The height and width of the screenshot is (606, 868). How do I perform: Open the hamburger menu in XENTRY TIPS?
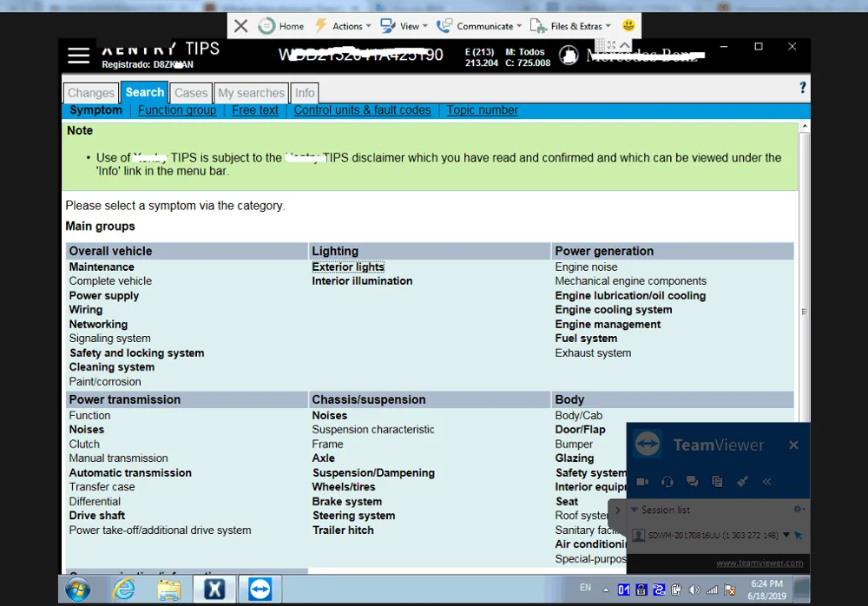[78, 55]
